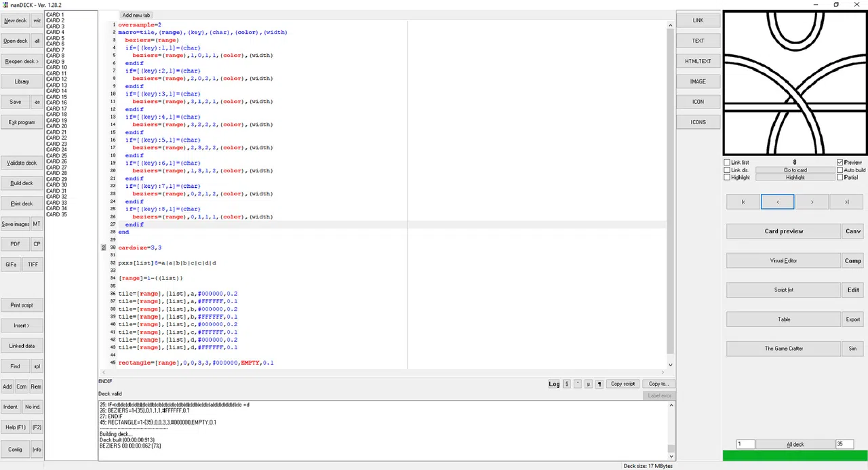Insert a TEXT directive
The height and width of the screenshot is (470, 868).
(x=698, y=41)
